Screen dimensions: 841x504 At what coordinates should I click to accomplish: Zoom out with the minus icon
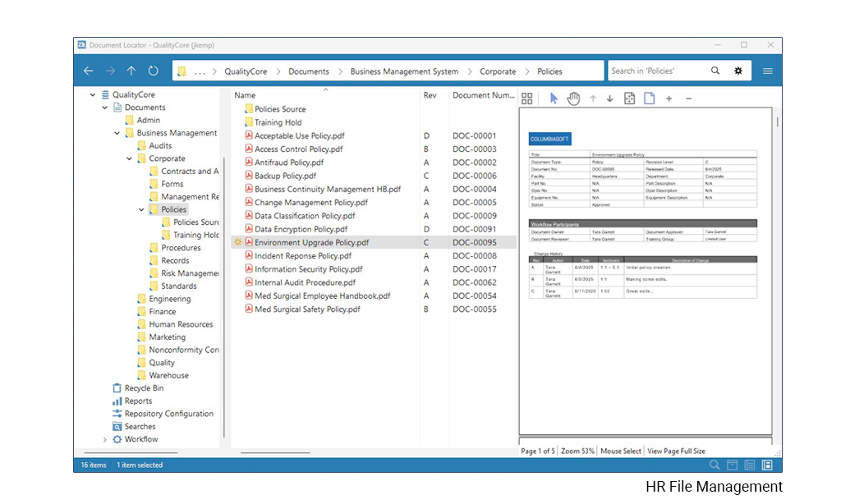point(689,99)
